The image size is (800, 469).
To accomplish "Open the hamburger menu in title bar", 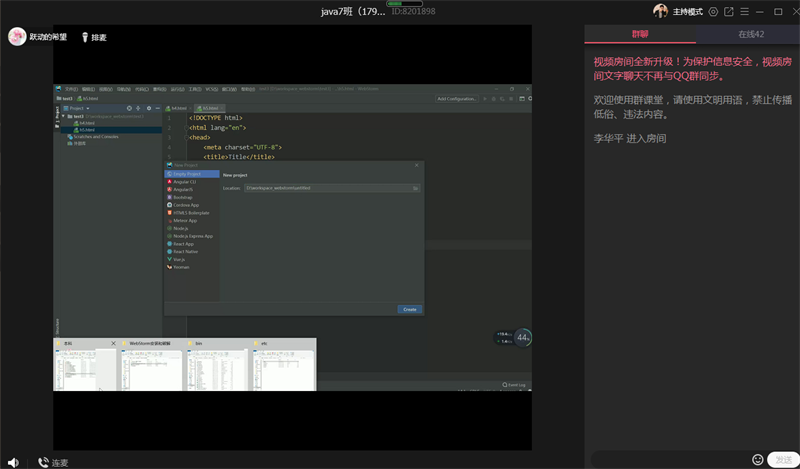I will click(745, 12).
